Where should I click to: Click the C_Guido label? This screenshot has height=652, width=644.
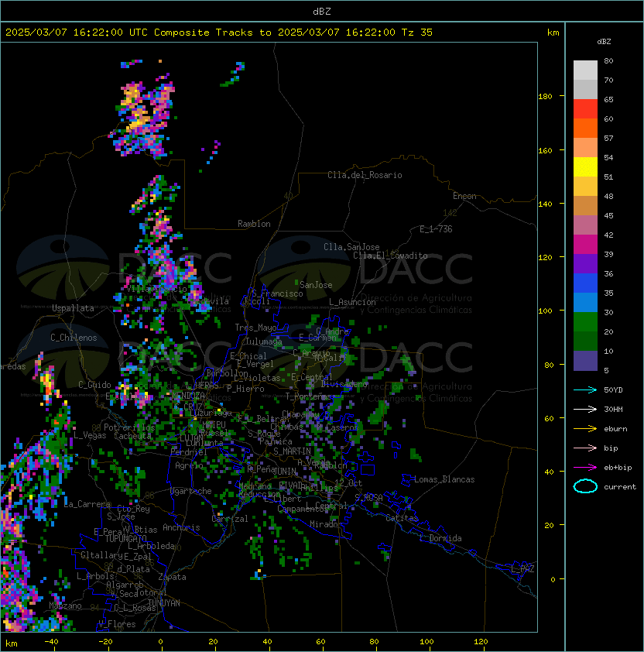click(94, 385)
